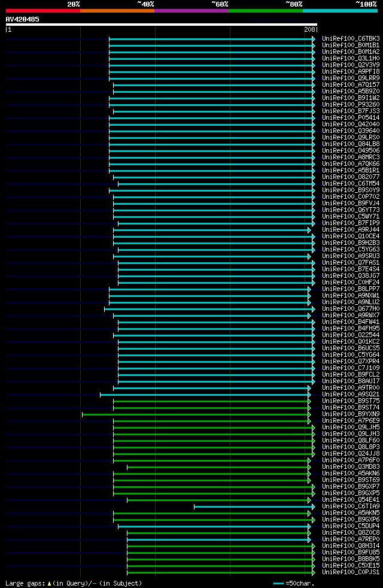
Task: Click the UniRef100_Q39640 entry
Action: tap(351, 131)
